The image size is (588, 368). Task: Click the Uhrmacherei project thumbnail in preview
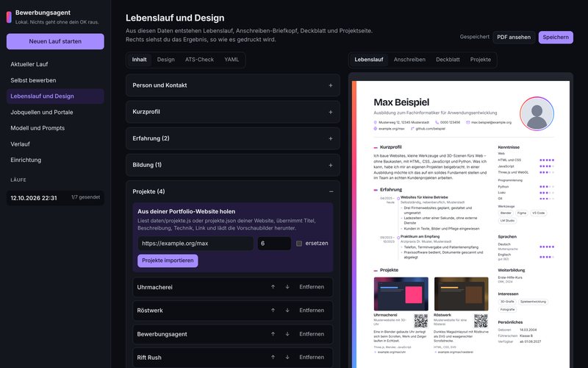[x=401, y=294]
